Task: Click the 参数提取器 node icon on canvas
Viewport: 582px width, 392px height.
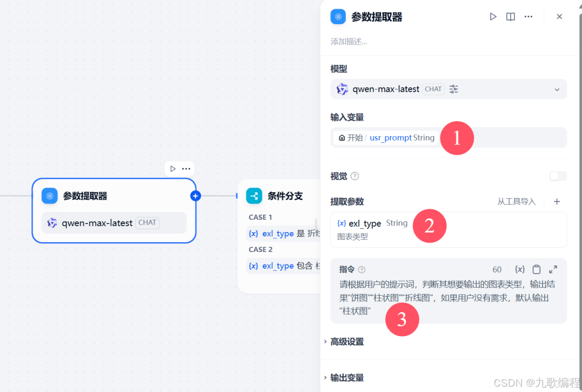Action: click(x=50, y=196)
